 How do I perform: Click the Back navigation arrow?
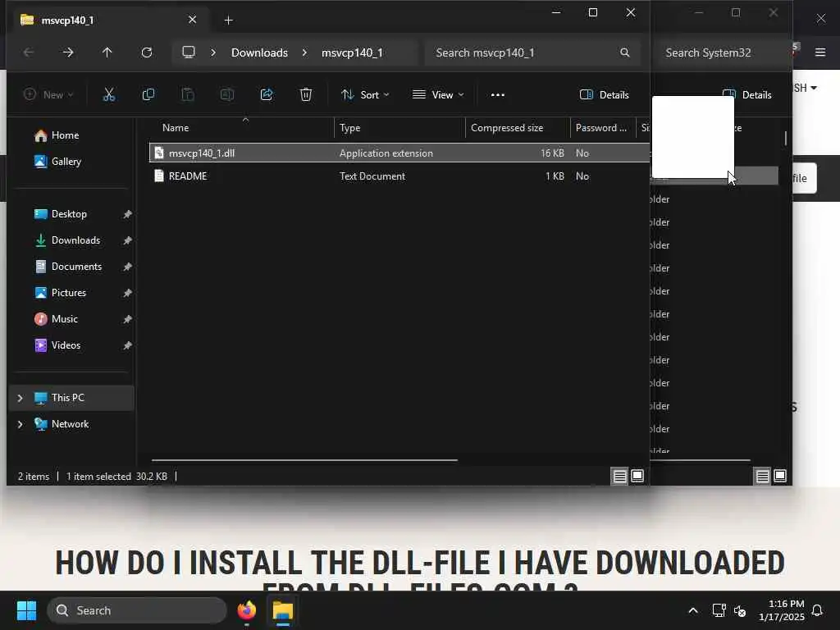(x=29, y=52)
